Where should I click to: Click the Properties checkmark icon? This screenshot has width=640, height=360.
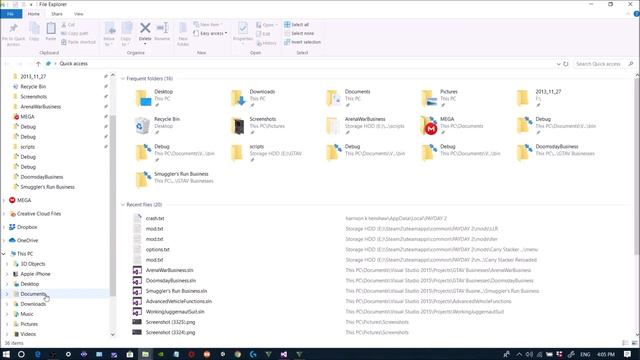coord(243,28)
